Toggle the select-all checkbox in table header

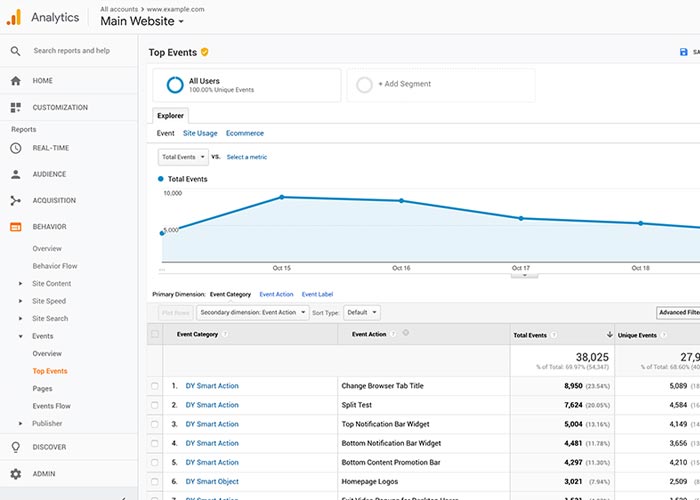pos(154,335)
